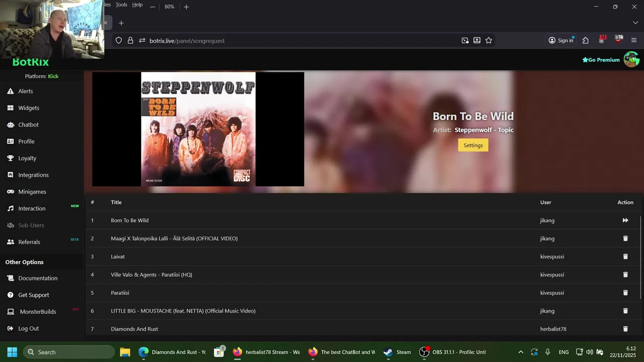Open Microsoft Store taskbar icon
This screenshot has width=644, height=362.
(219, 352)
